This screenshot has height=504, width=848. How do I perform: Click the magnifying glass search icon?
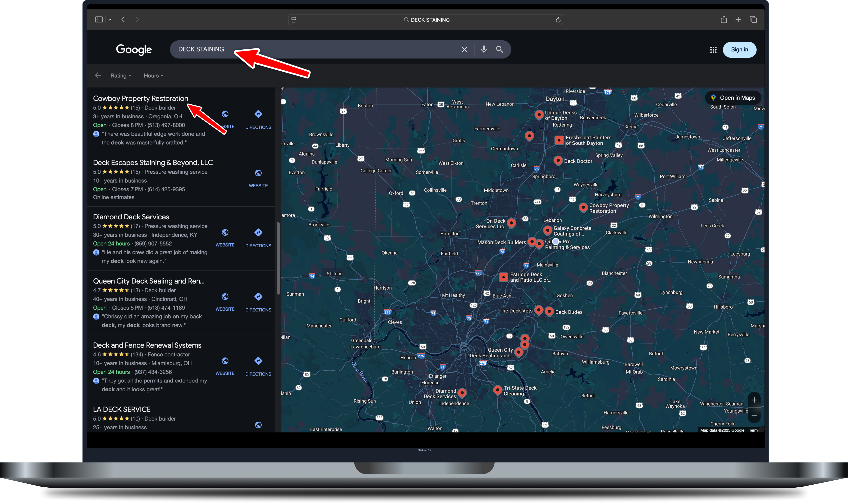tap(499, 50)
